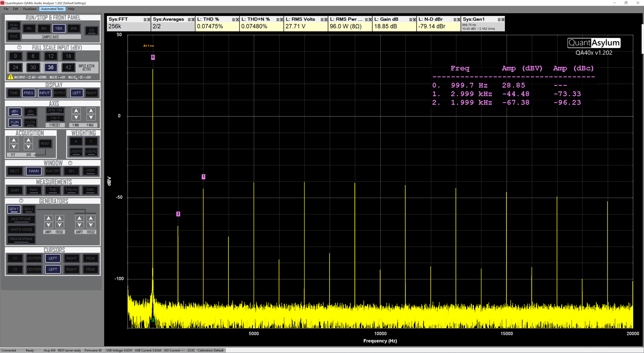This screenshot has width=644, height=353.
Task: Click the MULTITONE generator button
Action: coord(21,219)
